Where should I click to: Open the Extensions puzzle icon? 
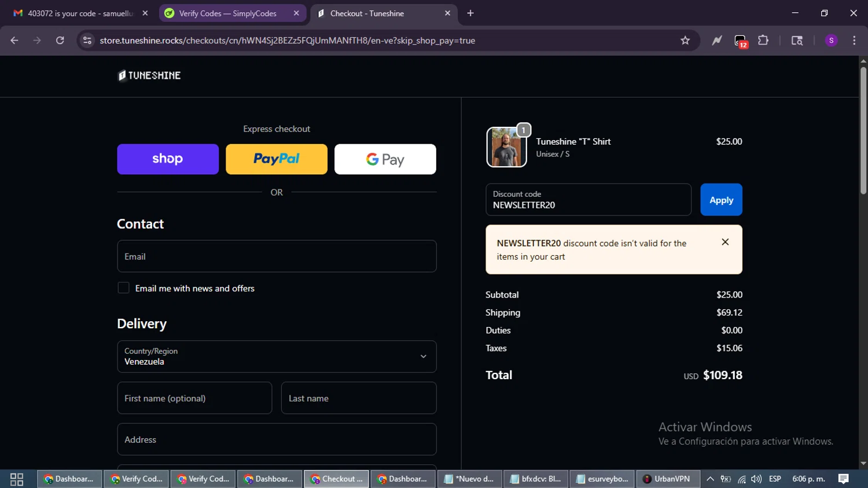763,41
